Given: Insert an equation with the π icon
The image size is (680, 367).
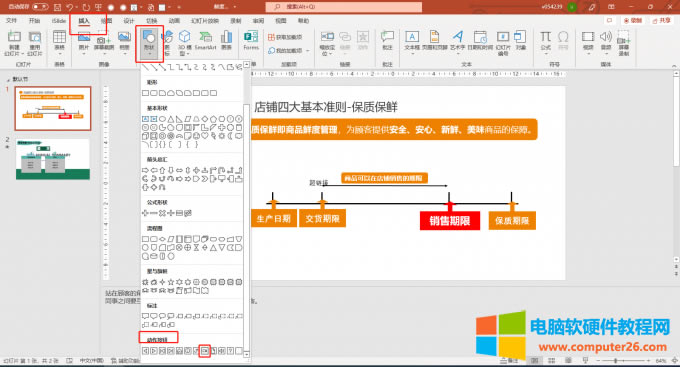Looking at the screenshot, I should 546,41.
